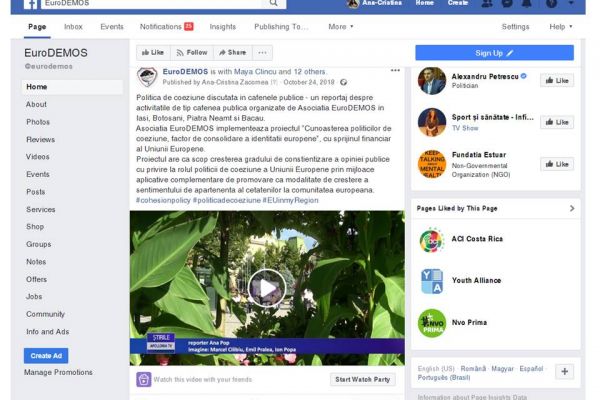
Task: Play the video in the post
Action: [x=267, y=288]
